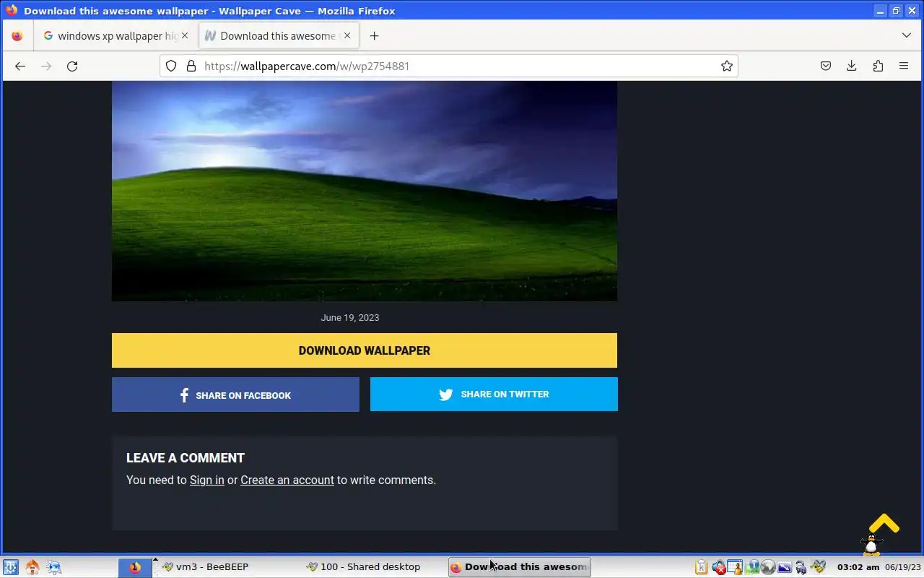Click the June 19, 2023 date text
The width and height of the screenshot is (924, 578).
[x=350, y=317]
